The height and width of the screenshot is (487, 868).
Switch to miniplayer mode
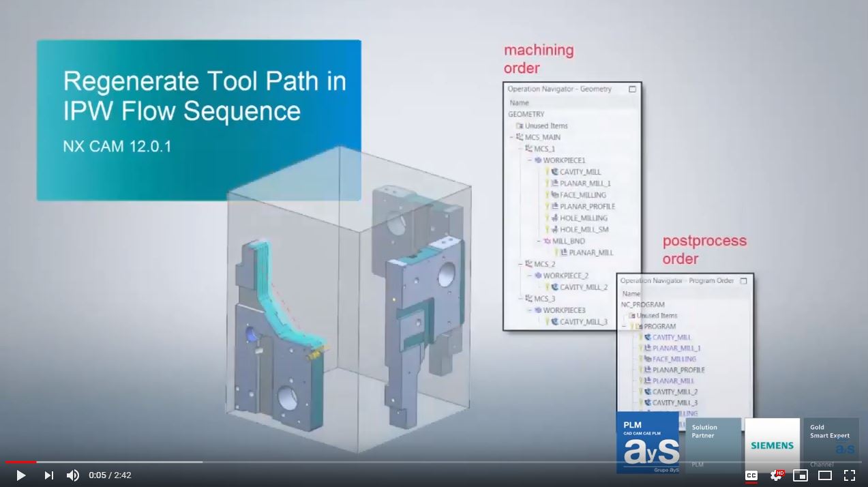(x=800, y=475)
